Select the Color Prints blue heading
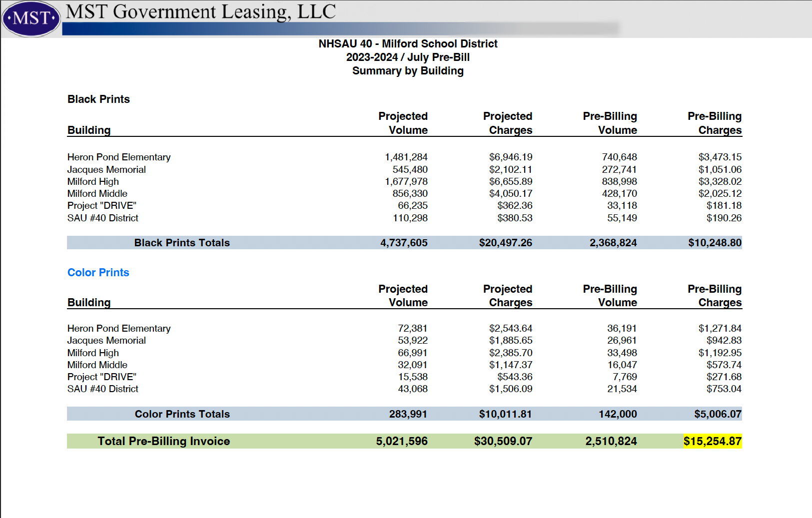Viewport: 812px width, 518px height. point(98,273)
